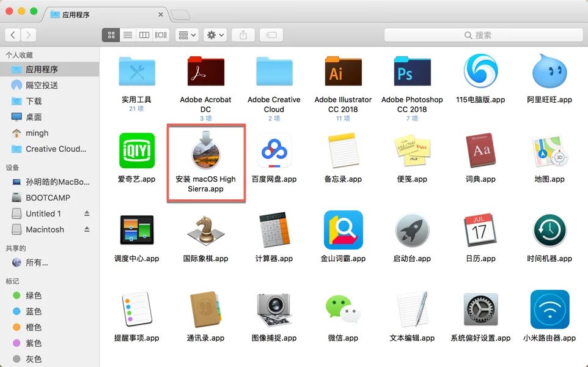Screen dimensions: 588x367
Task: Select the 金山词霸.app icon
Action: pyautogui.click(x=343, y=229)
